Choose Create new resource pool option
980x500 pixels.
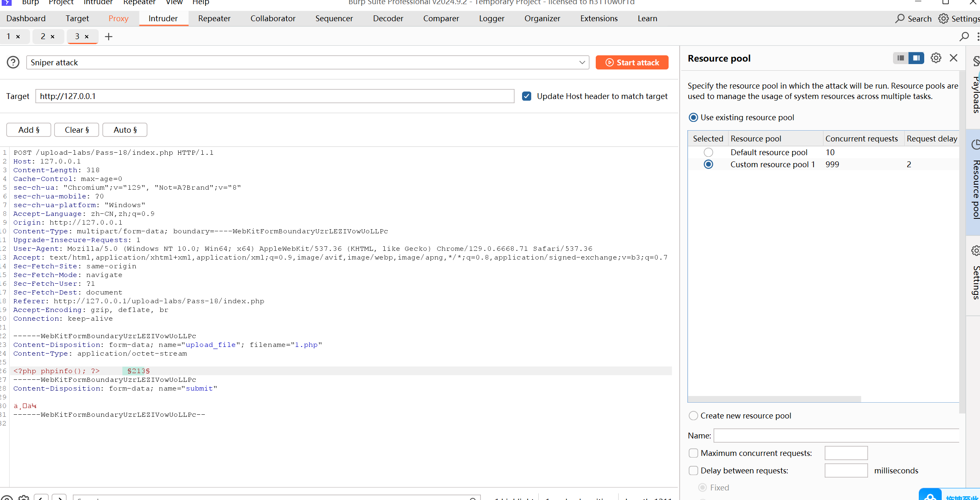click(693, 416)
